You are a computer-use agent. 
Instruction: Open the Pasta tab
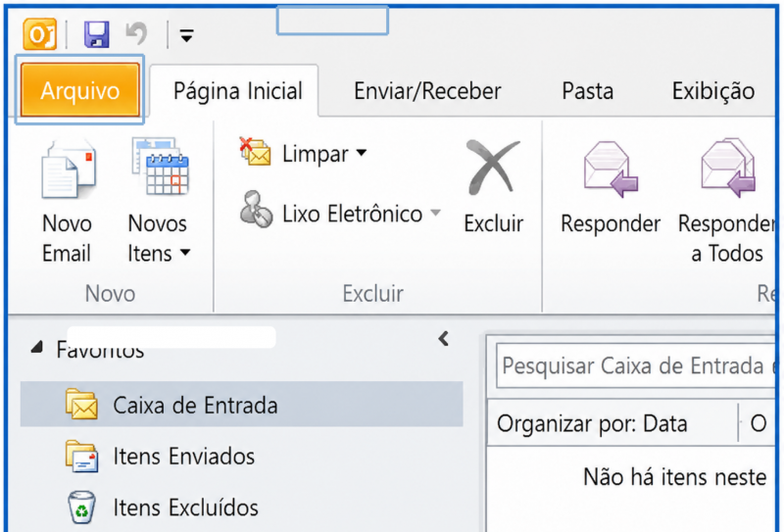pyautogui.click(x=587, y=91)
